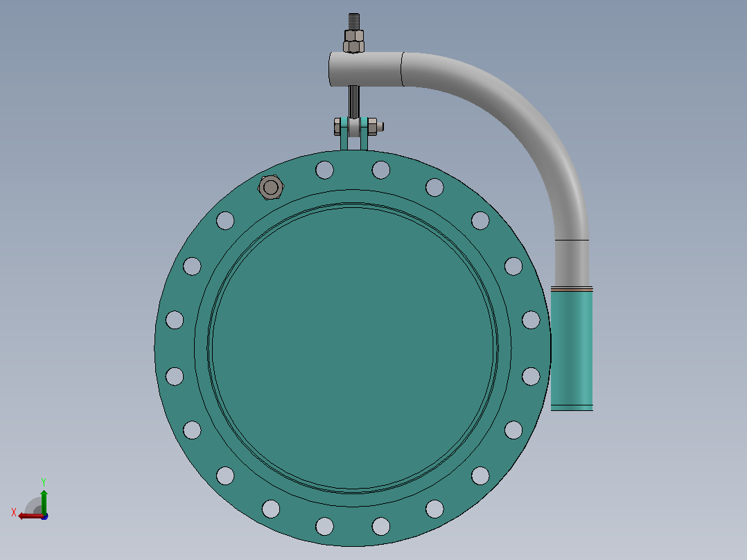Click the red X axis arrow of the triad

point(30,516)
